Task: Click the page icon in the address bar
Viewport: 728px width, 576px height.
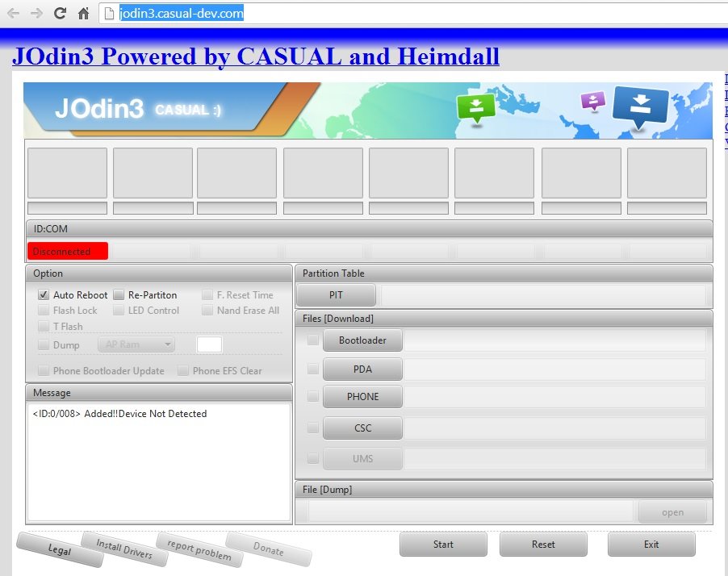Action: tap(109, 14)
